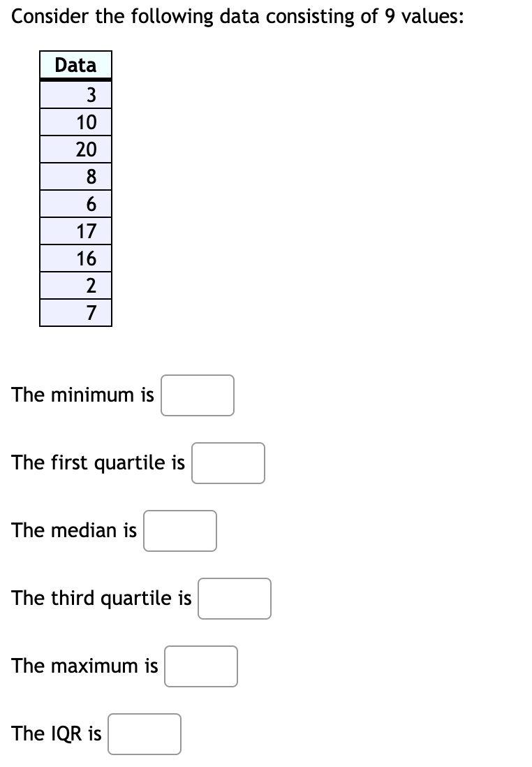The width and height of the screenshot is (532, 767).
Task: Click the first quartile answer box
Action: [x=228, y=463]
